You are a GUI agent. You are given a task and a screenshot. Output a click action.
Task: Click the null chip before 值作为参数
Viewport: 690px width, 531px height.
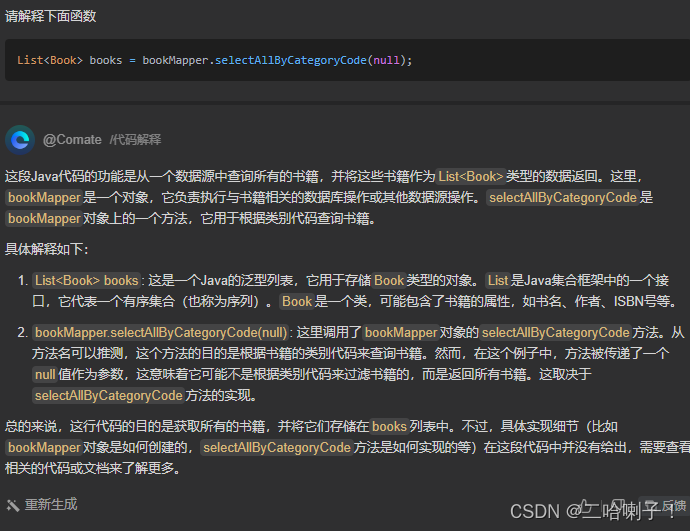(x=44, y=375)
